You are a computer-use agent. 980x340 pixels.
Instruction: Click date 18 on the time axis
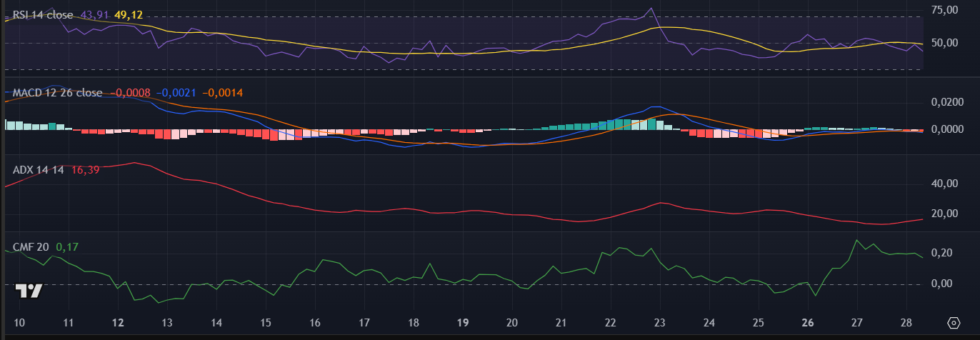tap(414, 322)
